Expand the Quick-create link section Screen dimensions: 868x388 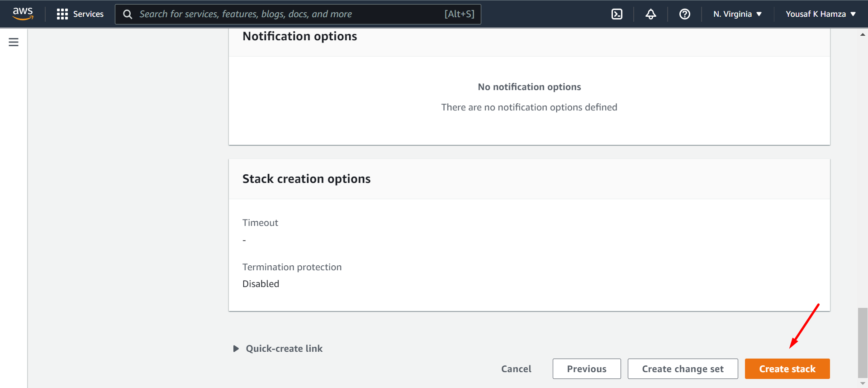point(278,349)
